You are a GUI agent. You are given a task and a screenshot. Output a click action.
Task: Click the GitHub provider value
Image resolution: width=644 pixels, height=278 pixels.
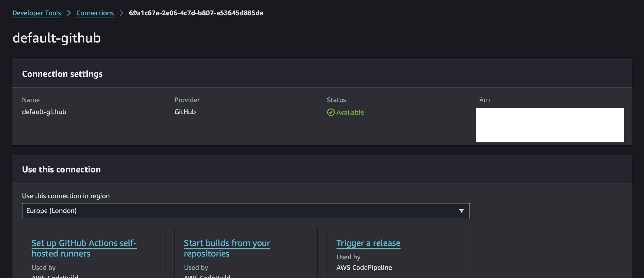click(185, 112)
